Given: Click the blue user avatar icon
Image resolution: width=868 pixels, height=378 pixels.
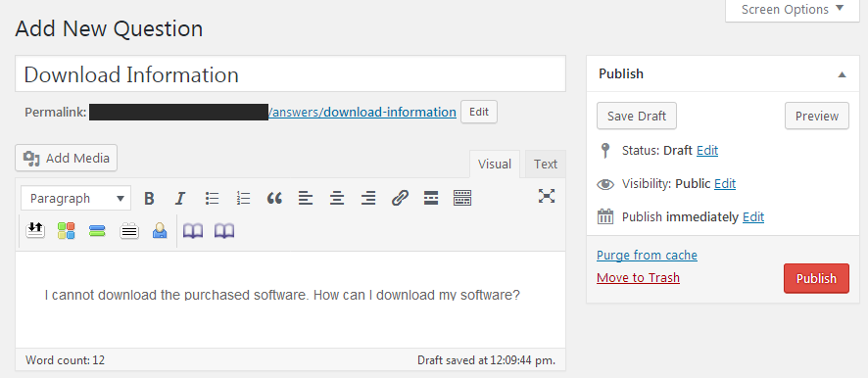Looking at the screenshot, I should coord(160,231).
